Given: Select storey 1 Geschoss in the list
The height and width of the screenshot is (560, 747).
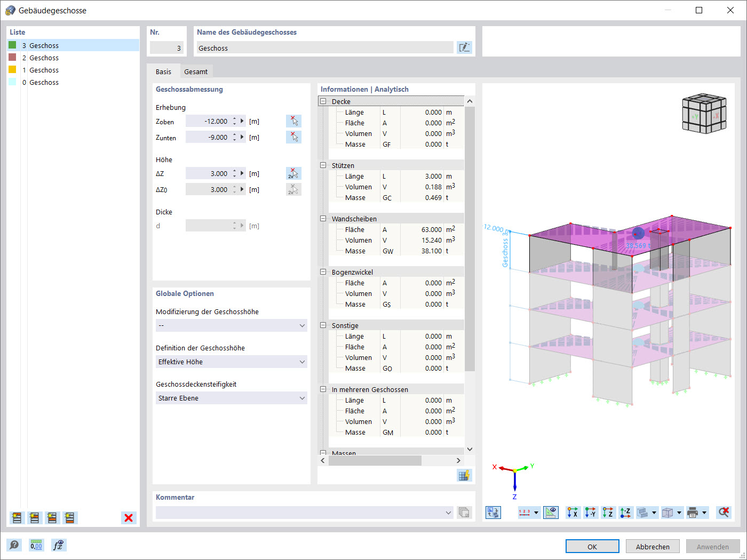Looking at the screenshot, I should [x=73, y=70].
